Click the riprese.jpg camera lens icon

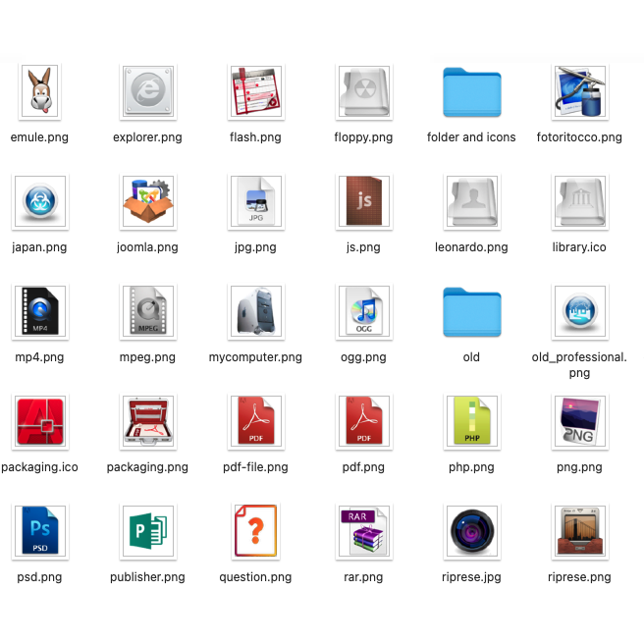(x=472, y=532)
